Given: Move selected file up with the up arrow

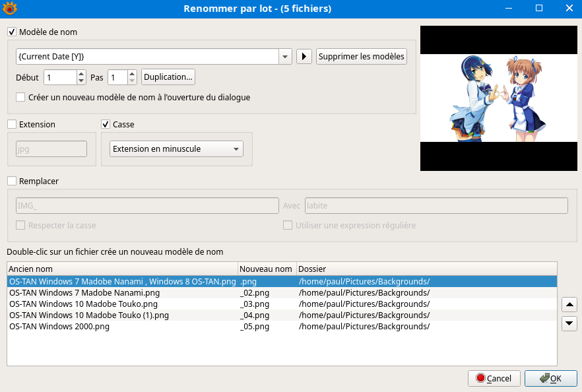Looking at the screenshot, I should (569, 305).
